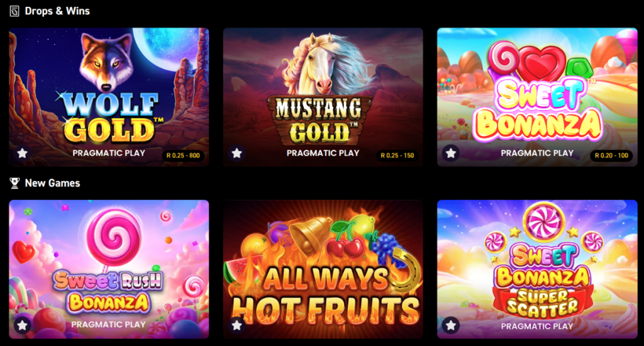The height and width of the screenshot is (346, 644).
Task: Favorite Sweet Bonanza Super Scatter star icon
Action: pos(451,325)
